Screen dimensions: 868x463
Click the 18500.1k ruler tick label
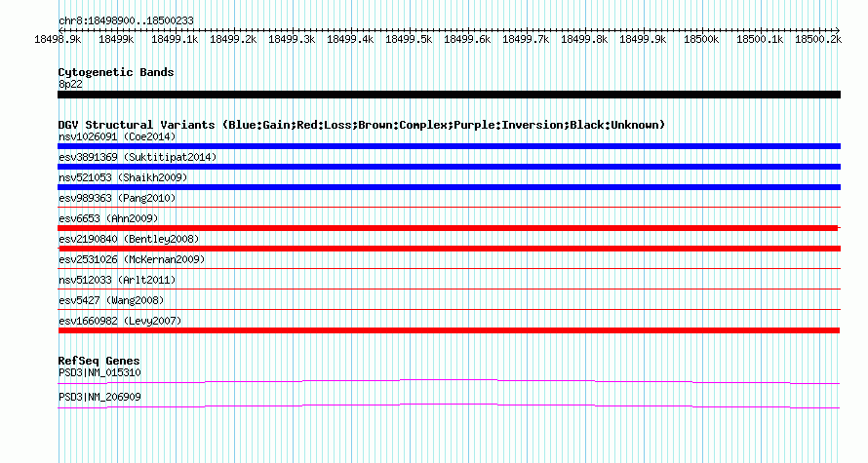click(x=760, y=39)
